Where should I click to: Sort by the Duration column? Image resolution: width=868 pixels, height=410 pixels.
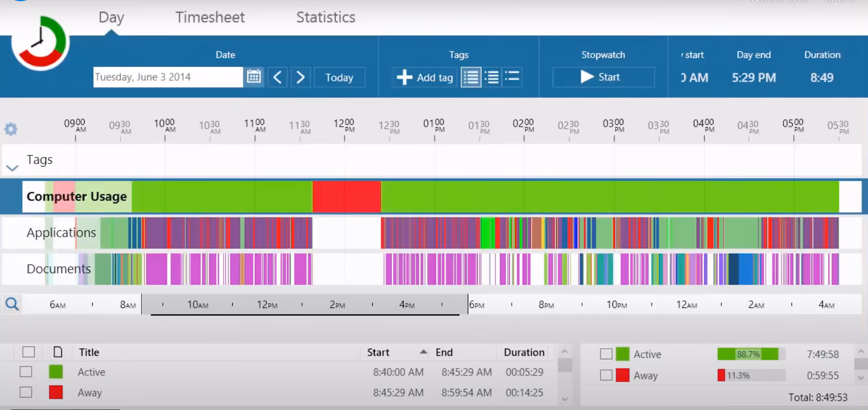point(524,352)
